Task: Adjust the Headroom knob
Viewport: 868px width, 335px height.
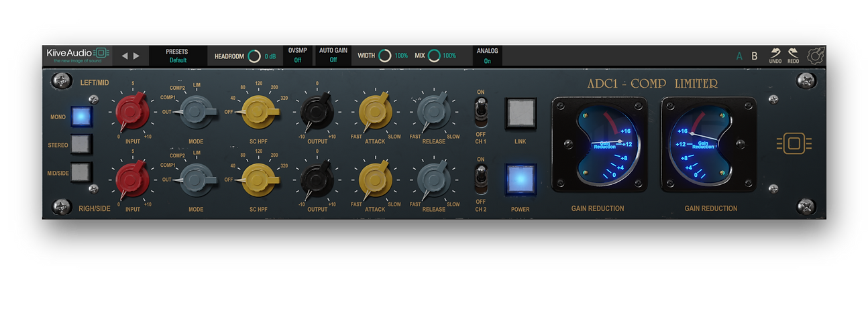Action: coord(254,56)
